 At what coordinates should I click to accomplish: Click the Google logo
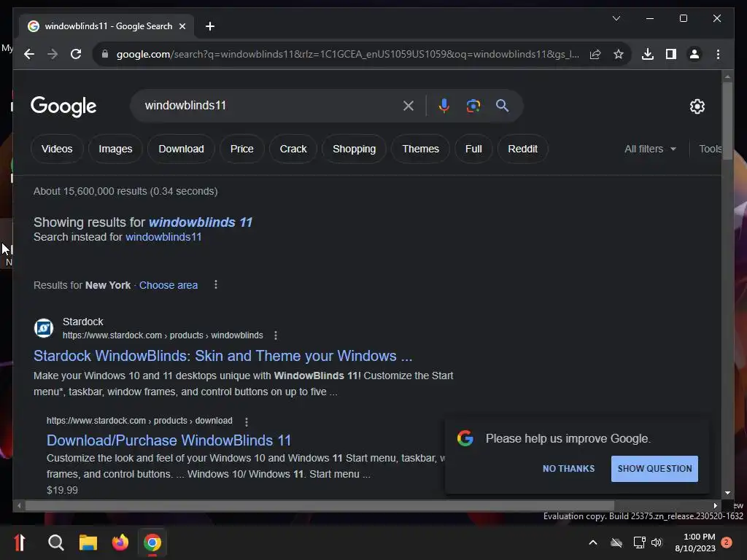pos(63,106)
